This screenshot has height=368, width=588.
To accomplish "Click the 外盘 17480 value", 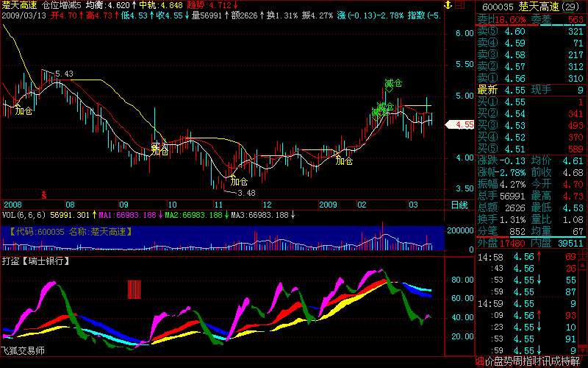I will 512,243.
